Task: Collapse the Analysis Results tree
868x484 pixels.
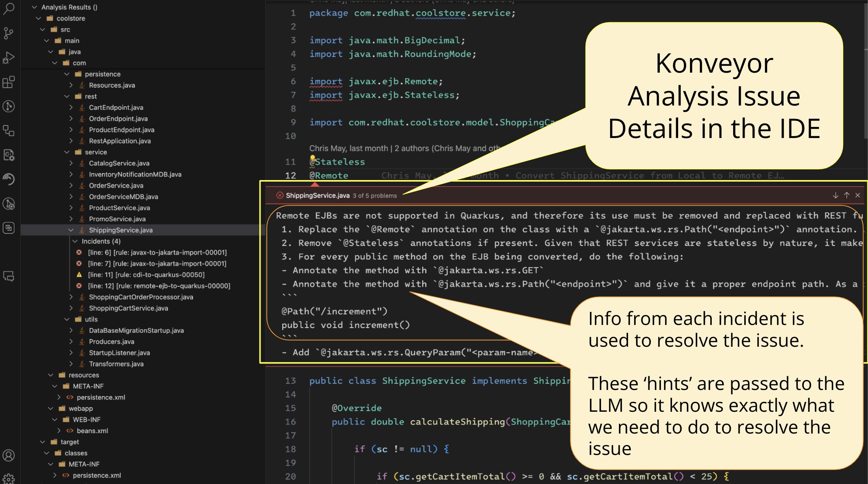Action: 34,7
